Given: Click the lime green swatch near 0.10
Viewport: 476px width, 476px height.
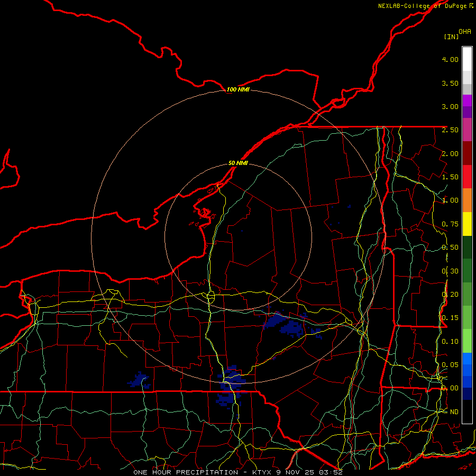Looking at the screenshot, I should point(467,341).
